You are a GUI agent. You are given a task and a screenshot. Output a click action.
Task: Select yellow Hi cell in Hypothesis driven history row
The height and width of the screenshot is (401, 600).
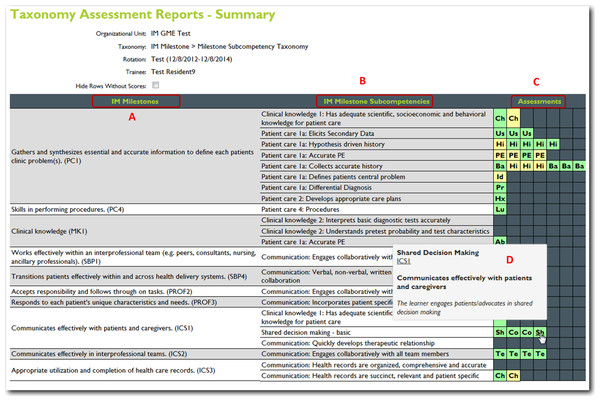click(x=500, y=144)
